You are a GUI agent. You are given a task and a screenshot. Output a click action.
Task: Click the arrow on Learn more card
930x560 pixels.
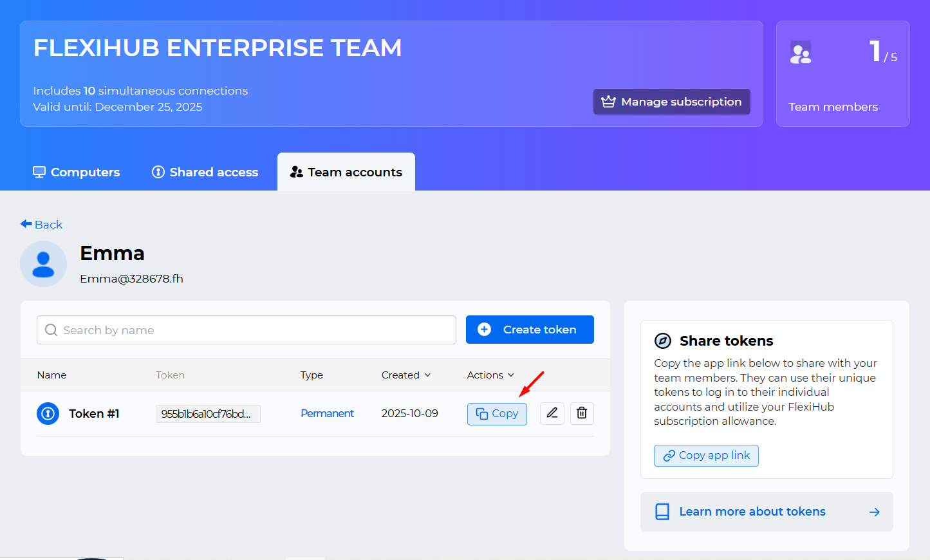tap(875, 512)
